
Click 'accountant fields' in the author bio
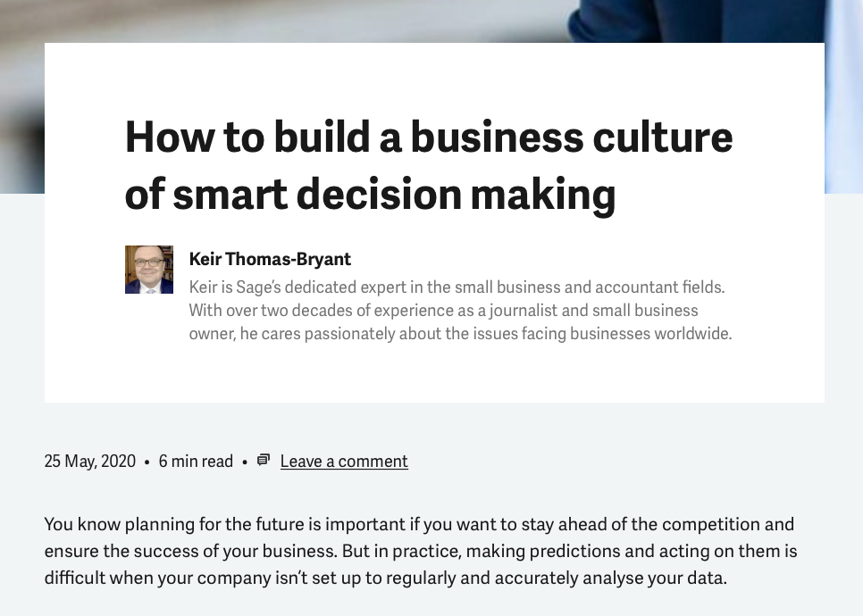point(660,287)
